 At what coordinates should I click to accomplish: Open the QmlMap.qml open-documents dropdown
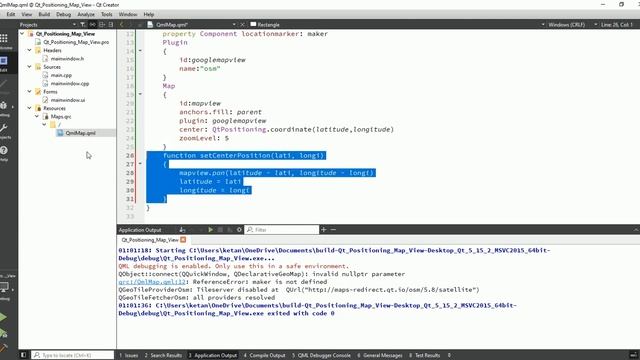point(234,24)
